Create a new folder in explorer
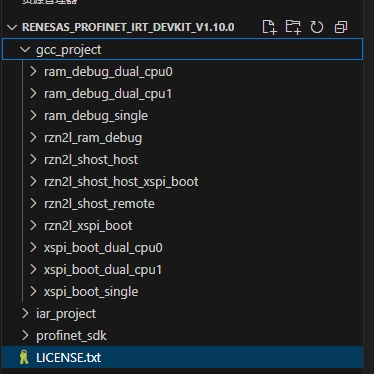Screen dimensions: 374x374 (293, 27)
